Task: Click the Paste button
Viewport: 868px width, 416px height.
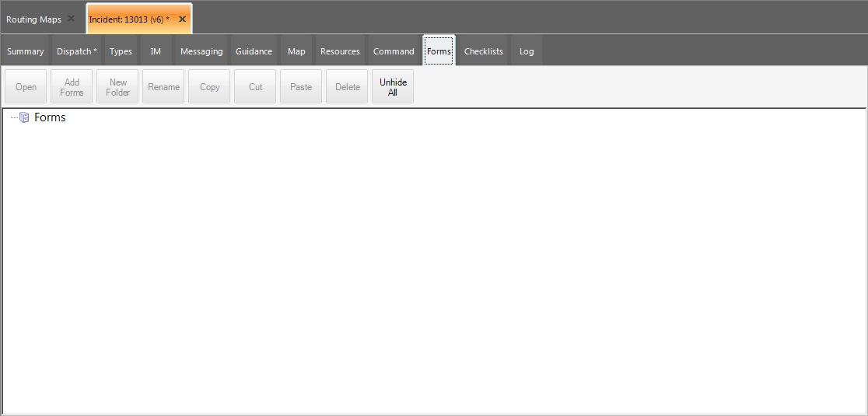Action: (x=301, y=86)
